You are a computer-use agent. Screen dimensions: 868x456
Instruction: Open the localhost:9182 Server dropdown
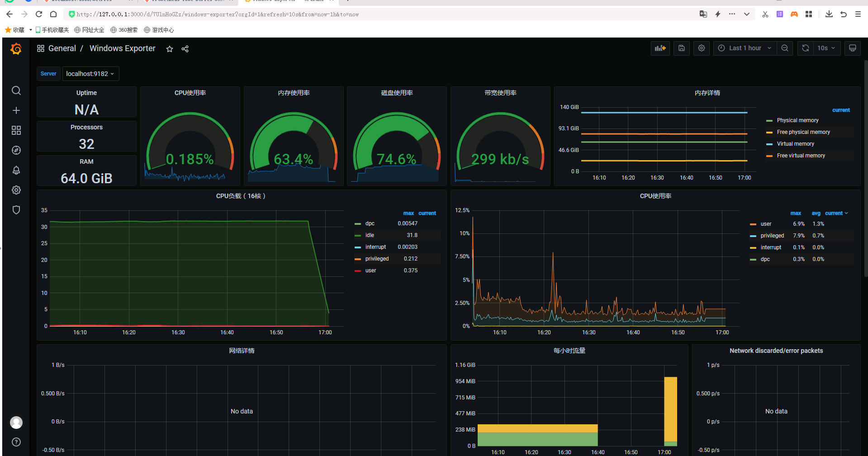pyautogui.click(x=90, y=74)
